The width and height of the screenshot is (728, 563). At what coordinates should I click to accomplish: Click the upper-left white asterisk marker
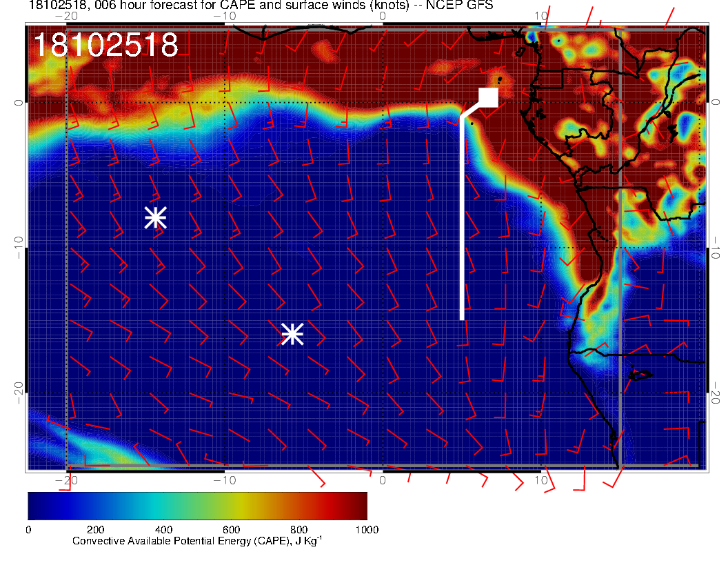(x=156, y=217)
